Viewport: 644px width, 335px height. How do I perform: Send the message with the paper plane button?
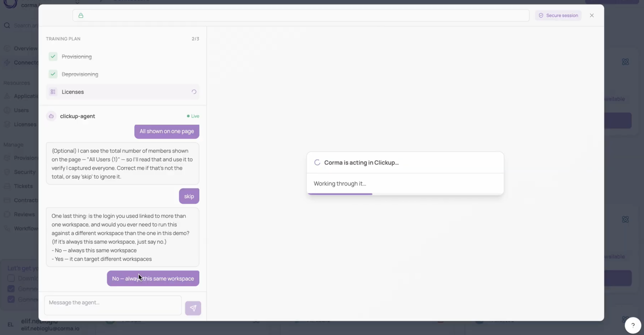point(193,308)
